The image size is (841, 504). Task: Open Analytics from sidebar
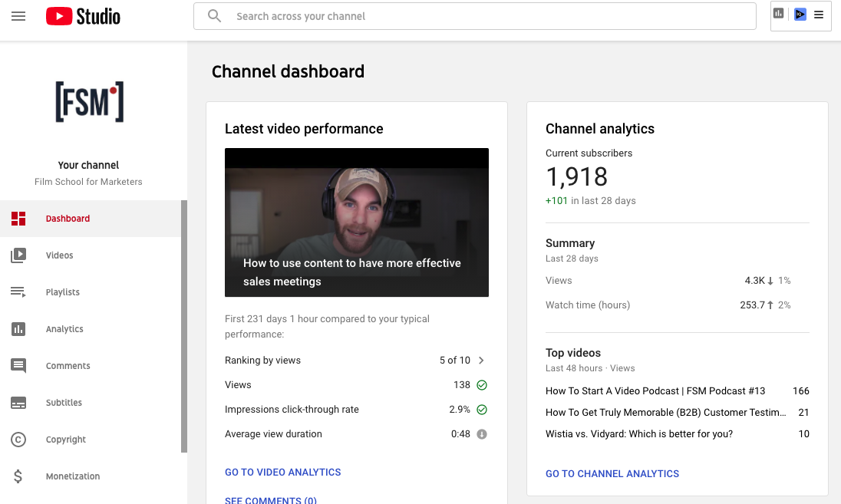point(64,328)
